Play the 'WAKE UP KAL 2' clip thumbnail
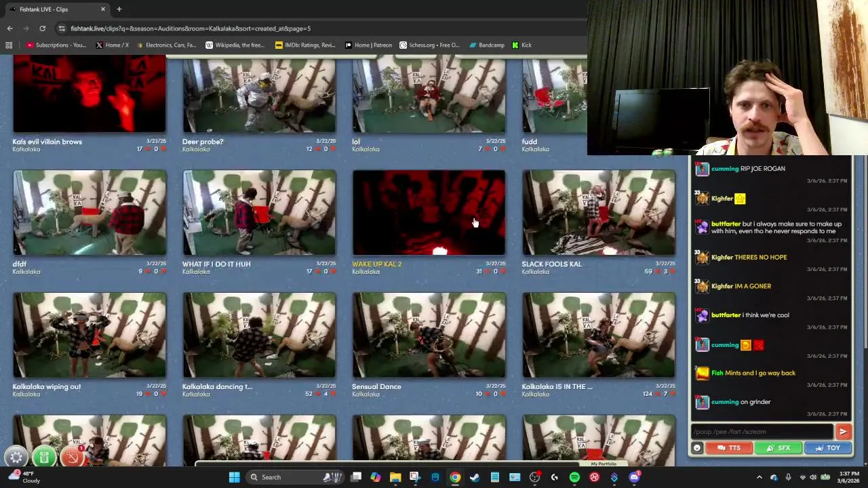 [429, 213]
